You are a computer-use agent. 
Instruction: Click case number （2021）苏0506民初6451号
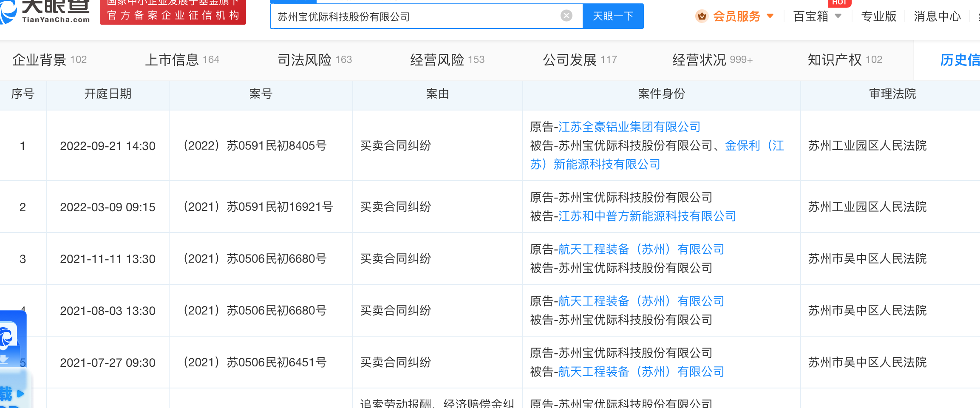pos(255,363)
